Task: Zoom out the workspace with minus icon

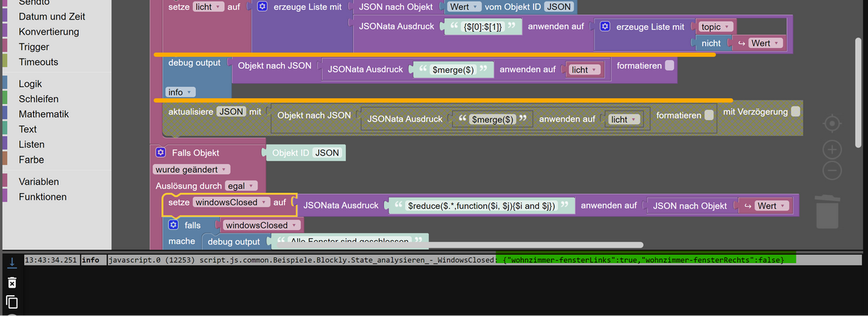Action: [833, 171]
